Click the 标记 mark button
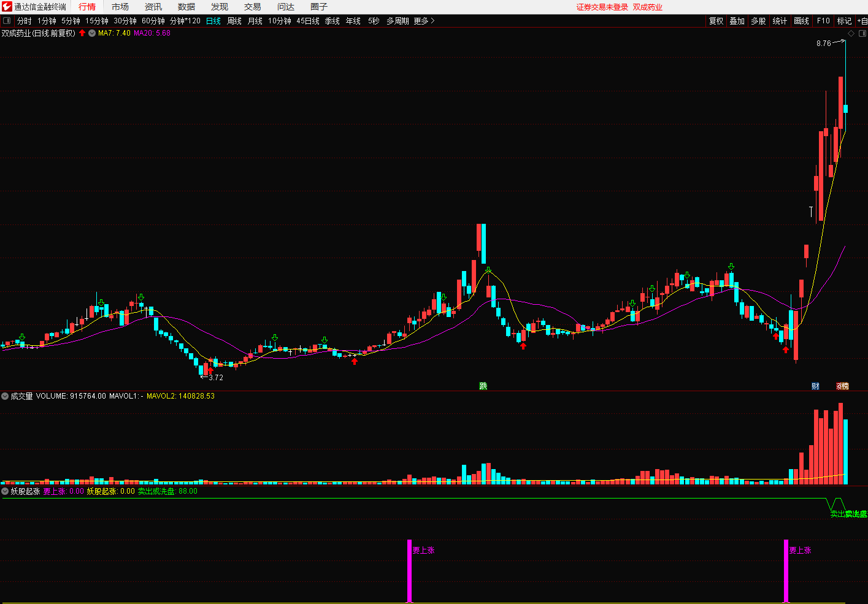 pyautogui.click(x=845, y=21)
